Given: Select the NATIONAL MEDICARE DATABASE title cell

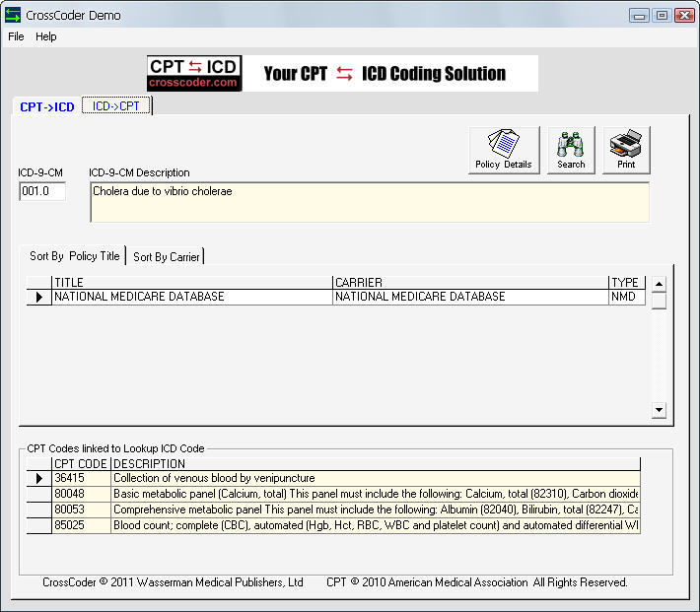Looking at the screenshot, I should (x=192, y=297).
